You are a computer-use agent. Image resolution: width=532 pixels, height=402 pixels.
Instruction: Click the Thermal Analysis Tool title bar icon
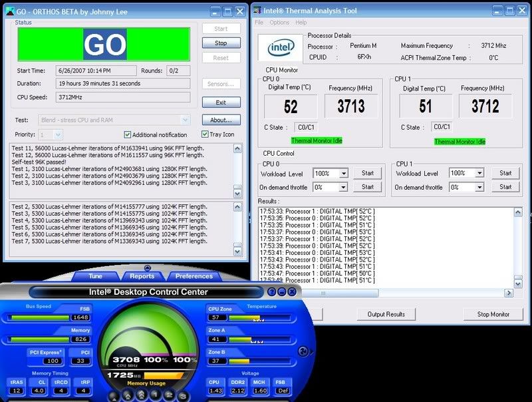point(257,11)
